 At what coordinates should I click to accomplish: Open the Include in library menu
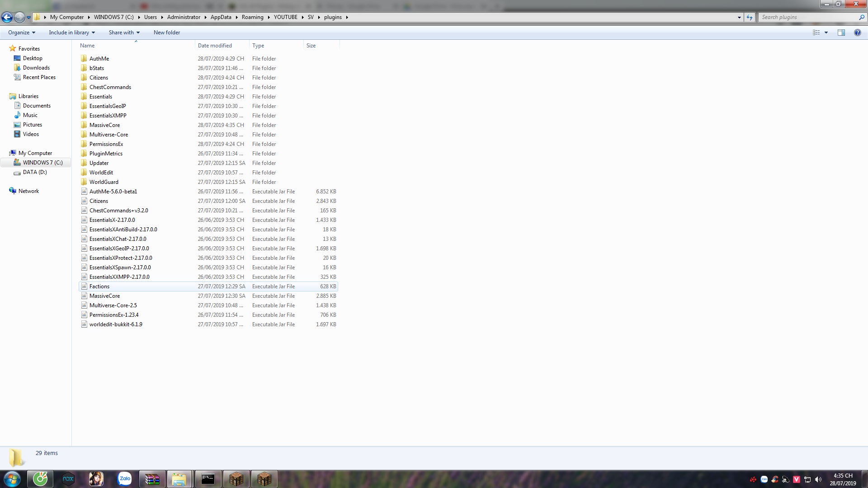point(71,33)
